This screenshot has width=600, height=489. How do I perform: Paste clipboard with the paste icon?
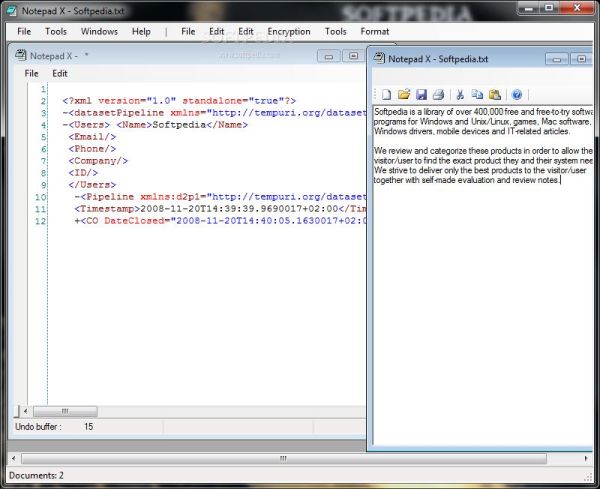495,94
